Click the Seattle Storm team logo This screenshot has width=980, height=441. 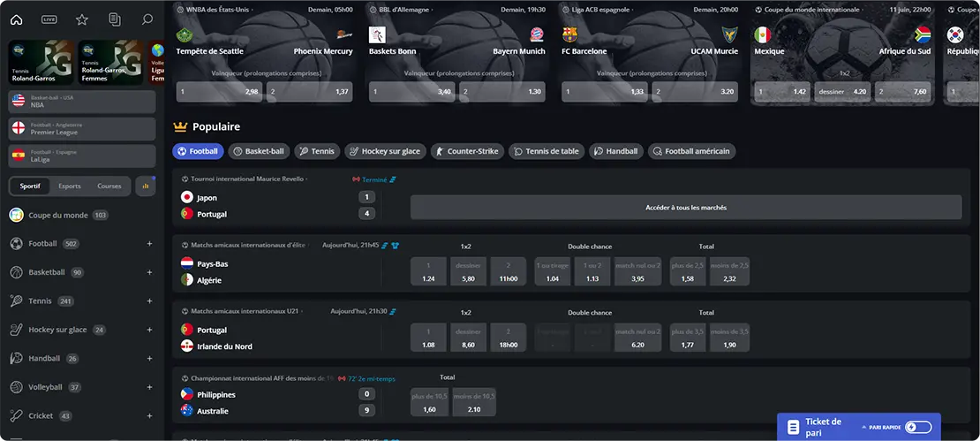pos(185,34)
